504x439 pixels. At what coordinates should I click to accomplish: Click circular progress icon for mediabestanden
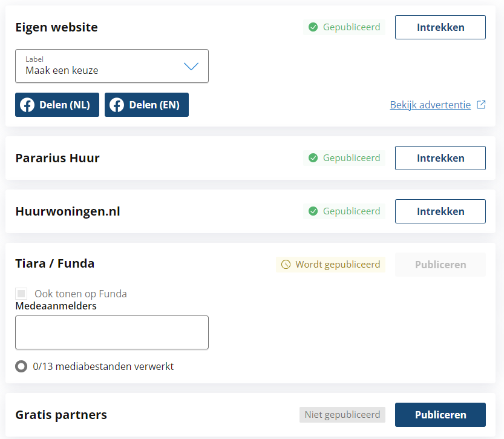click(x=21, y=366)
